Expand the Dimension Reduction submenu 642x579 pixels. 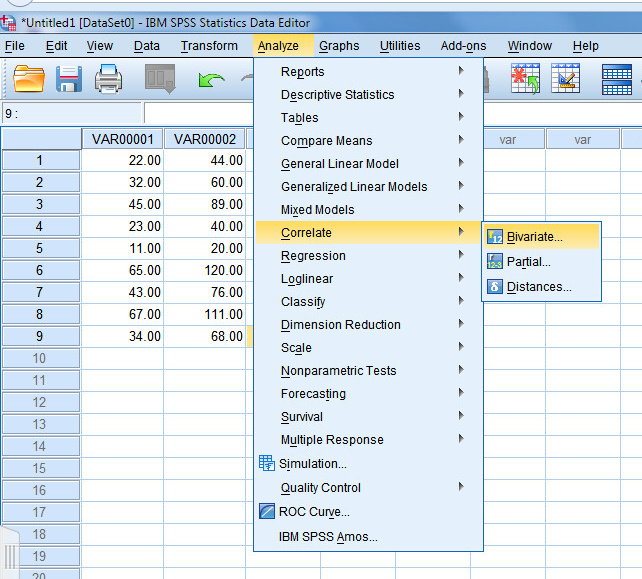(x=368, y=325)
